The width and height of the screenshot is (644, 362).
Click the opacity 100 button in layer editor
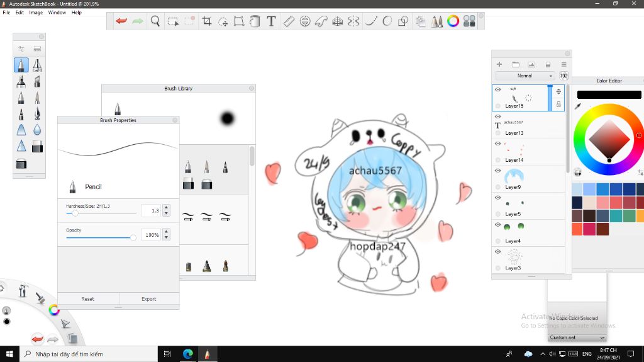click(564, 76)
